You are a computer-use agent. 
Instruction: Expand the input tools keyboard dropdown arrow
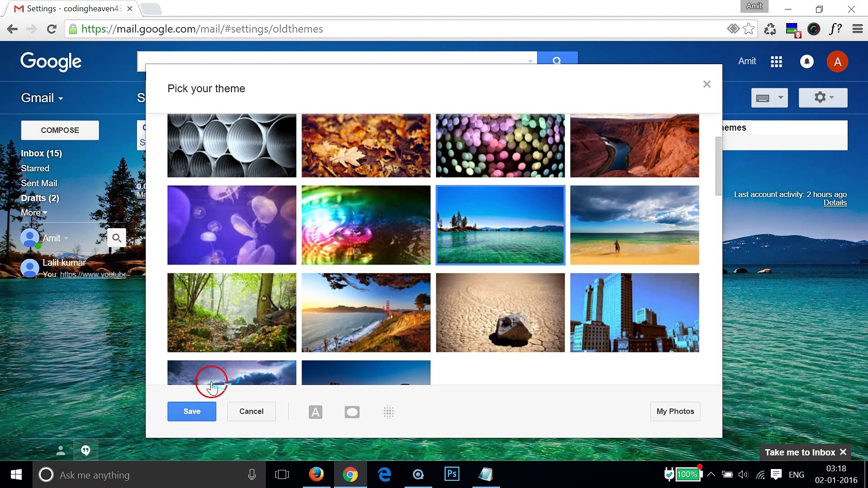781,98
